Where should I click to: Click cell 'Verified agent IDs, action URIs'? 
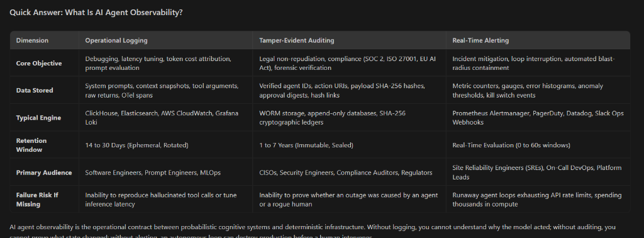pos(349,90)
